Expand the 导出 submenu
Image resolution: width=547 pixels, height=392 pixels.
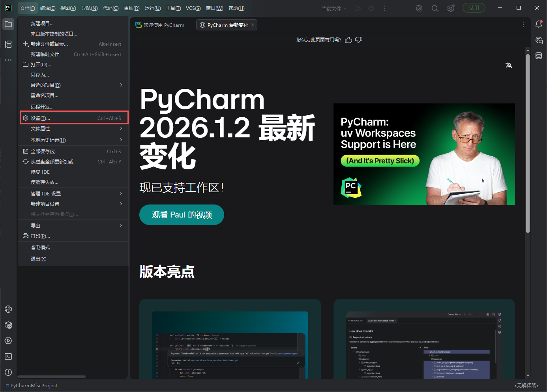73,226
